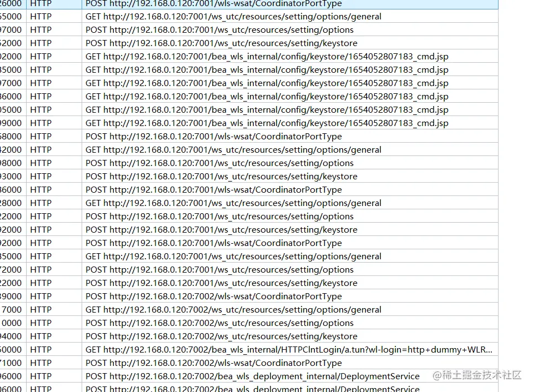Screen dimensions: 533x392
Task: Select POST setting/keystore row with time ending 52000
Action: click(x=249, y=43)
